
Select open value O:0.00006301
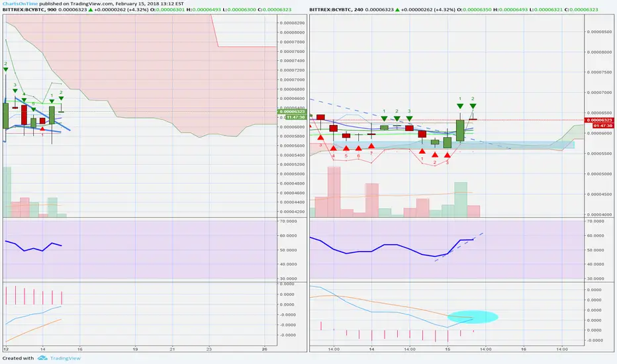[167, 9]
